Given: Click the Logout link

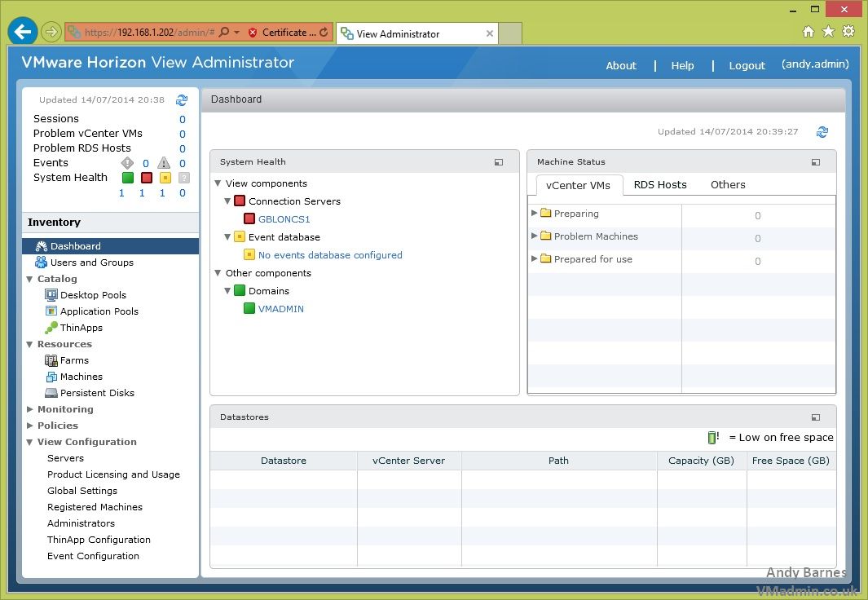Looking at the screenshot, I should point(747,66).
